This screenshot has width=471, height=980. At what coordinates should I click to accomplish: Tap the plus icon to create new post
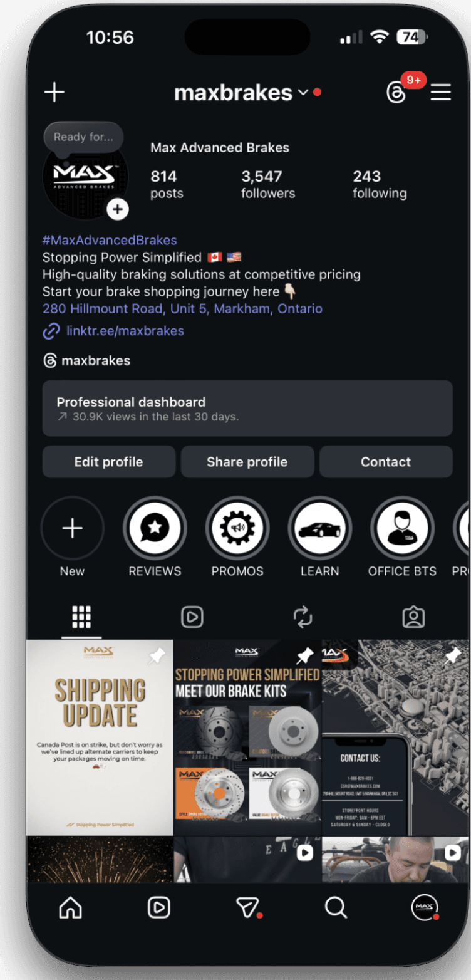pyautogui.click(x=54, y=93)
